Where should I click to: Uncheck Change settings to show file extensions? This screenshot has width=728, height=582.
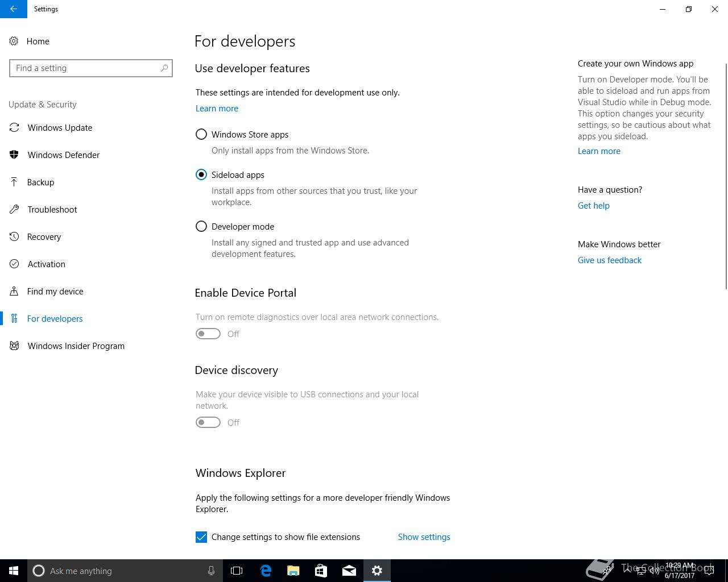[x=201, y=537]
